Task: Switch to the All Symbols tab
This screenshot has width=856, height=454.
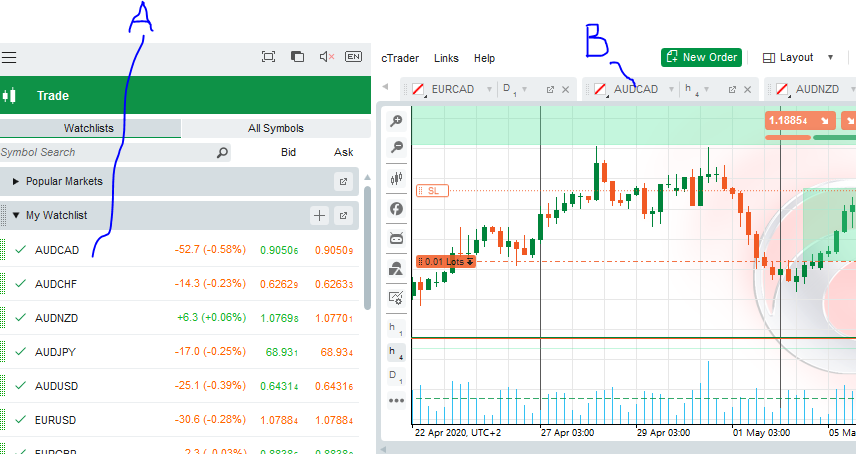Action: click(x=275, y=128)
